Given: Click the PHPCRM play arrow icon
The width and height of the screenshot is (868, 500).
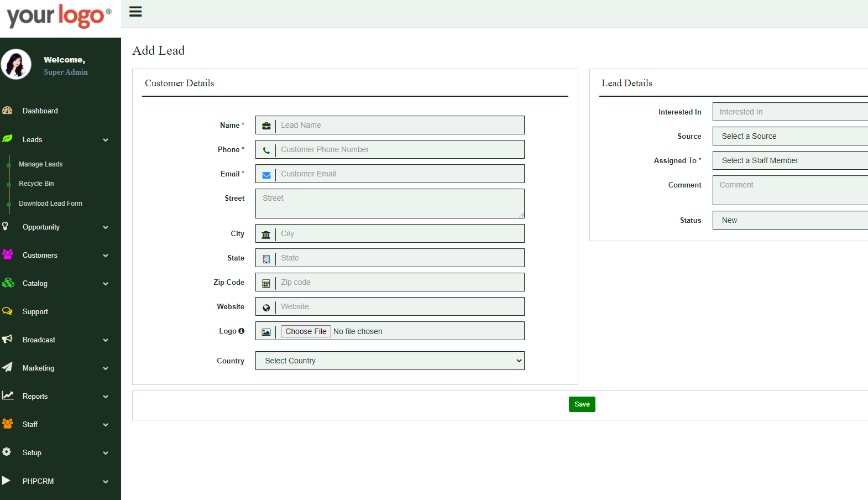Looking at the screenshot, I should [x=6, y=481].
